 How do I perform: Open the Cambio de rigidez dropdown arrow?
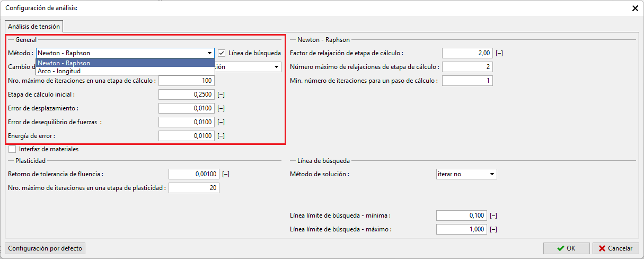(276, 67)
